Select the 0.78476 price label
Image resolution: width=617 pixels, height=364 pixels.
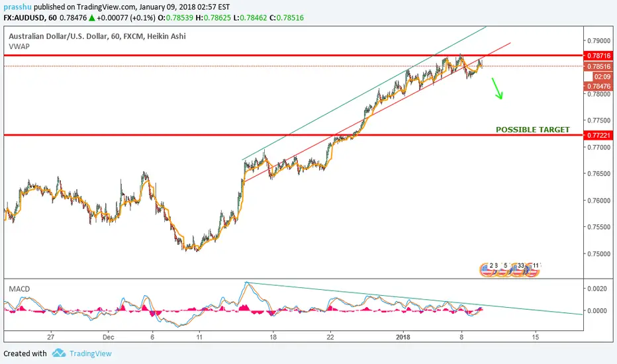coord(598,86)
